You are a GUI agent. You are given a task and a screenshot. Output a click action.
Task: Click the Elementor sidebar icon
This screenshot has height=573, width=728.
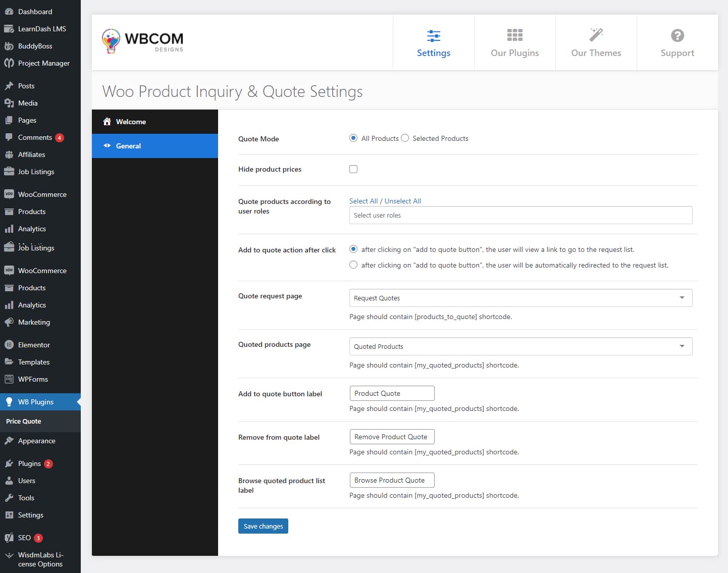pos(9,345)
